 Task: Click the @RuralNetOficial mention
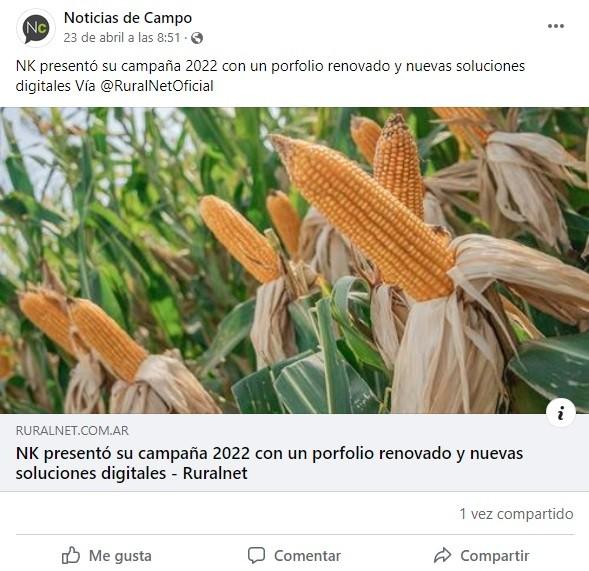coord(157,86)
